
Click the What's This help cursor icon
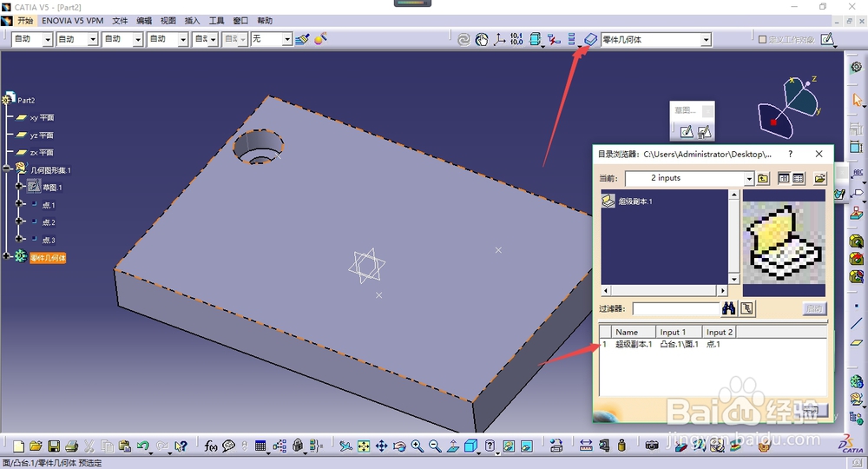point(181,446)
